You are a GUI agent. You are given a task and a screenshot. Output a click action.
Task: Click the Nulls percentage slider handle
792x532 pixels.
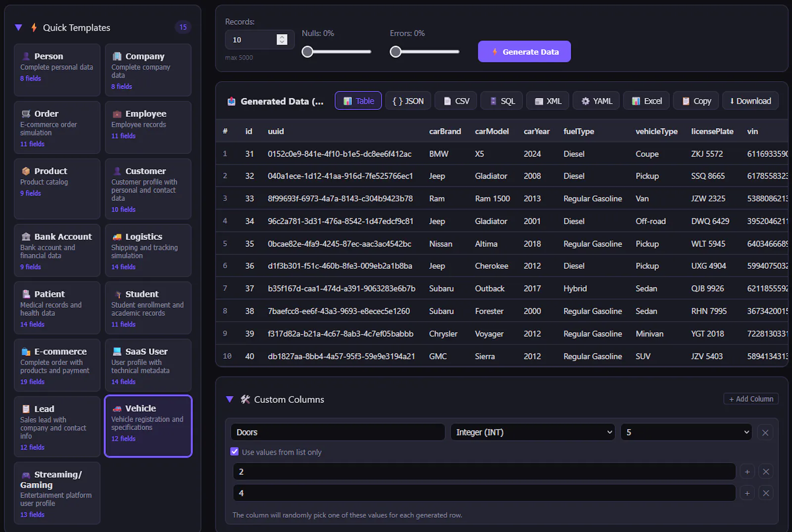307,51
